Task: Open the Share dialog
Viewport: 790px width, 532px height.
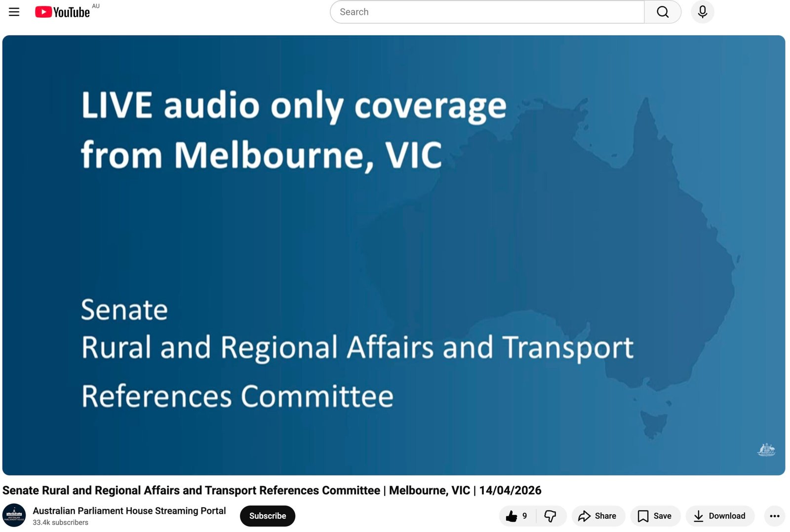Action: pos(598,516)
